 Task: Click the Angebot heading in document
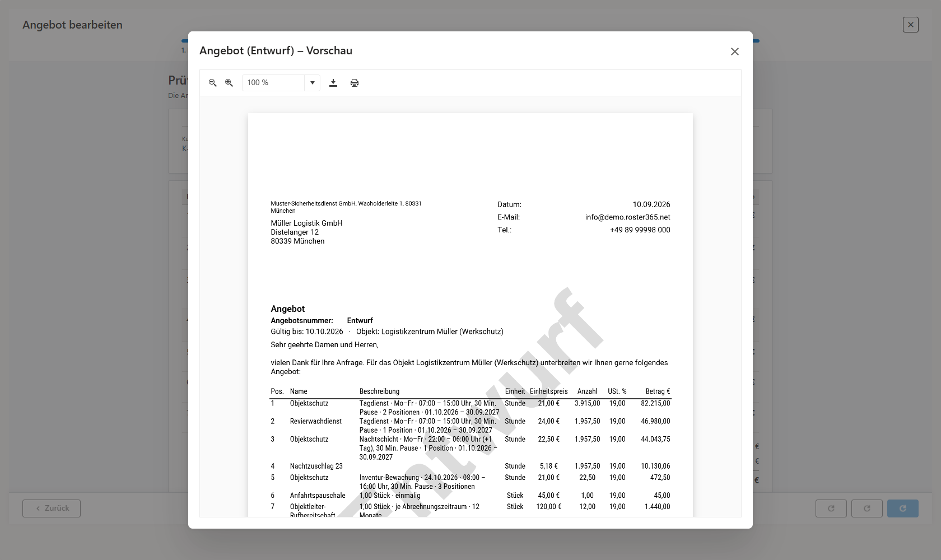[288, 309]
